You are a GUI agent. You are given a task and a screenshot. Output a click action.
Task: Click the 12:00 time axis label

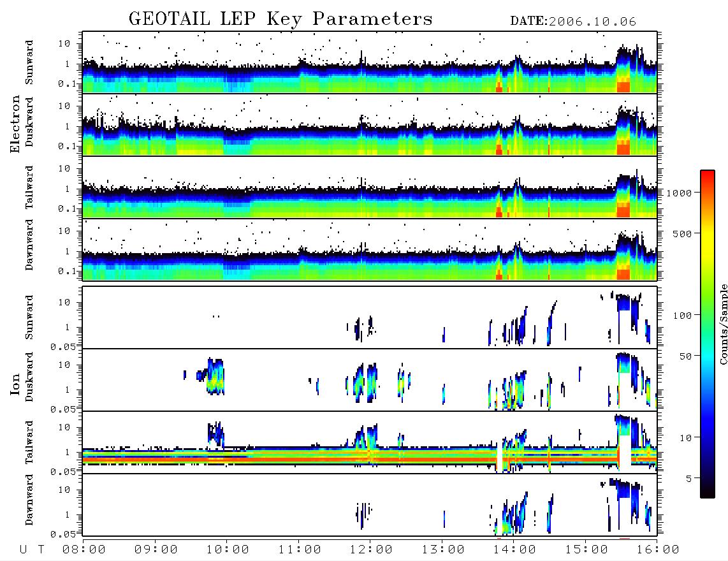(x=371, y=550)
